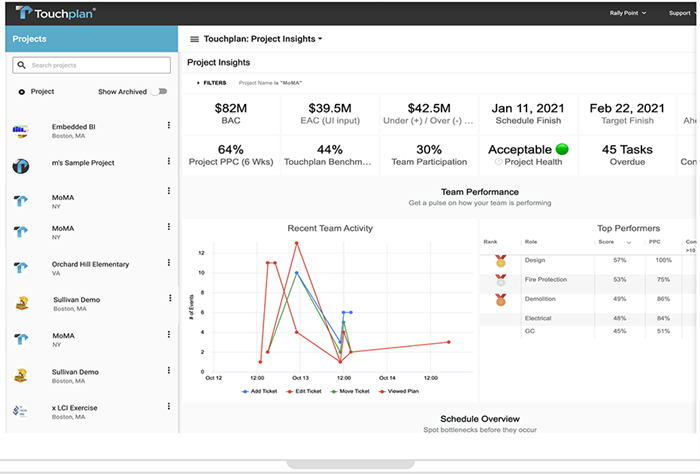Click the Embedded BI project thumbnail icon
This screenshot has width=700, height=474.
[x=20, y=131]
